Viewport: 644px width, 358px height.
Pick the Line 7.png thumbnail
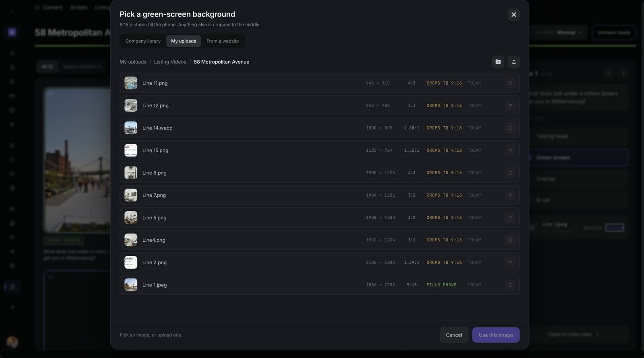click(131, 195)
